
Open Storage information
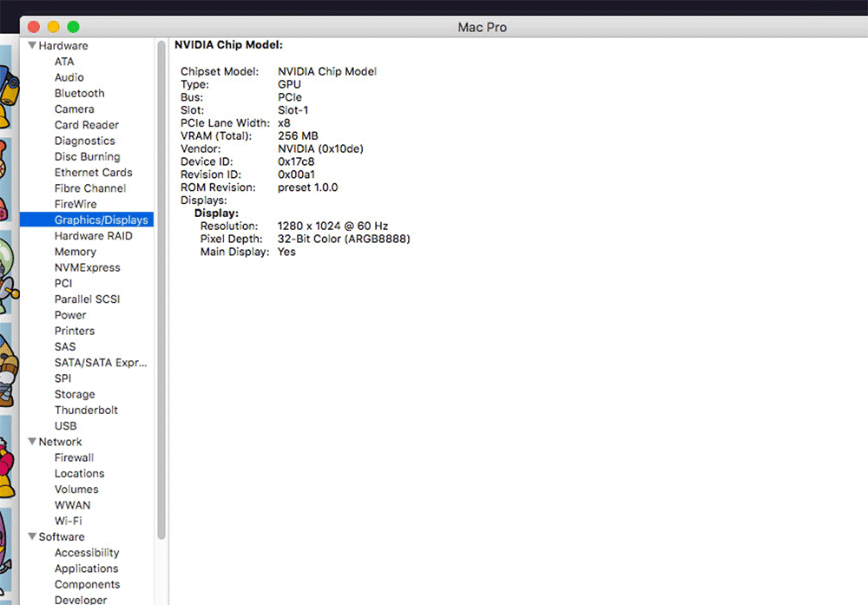[74, 395]
